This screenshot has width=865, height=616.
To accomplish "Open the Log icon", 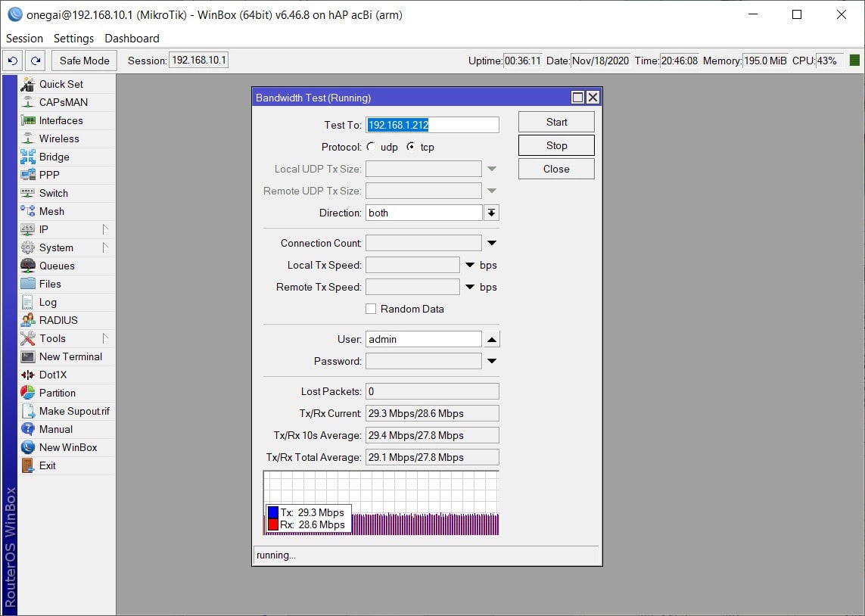I will [27, 302].
